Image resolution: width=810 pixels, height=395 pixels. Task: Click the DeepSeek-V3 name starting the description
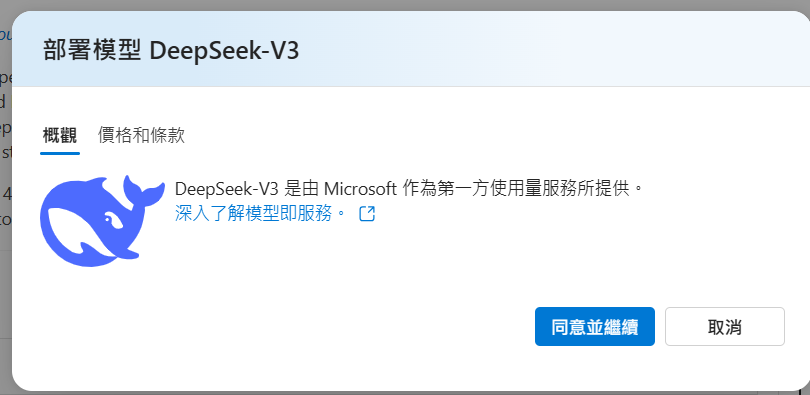[227, 188]
